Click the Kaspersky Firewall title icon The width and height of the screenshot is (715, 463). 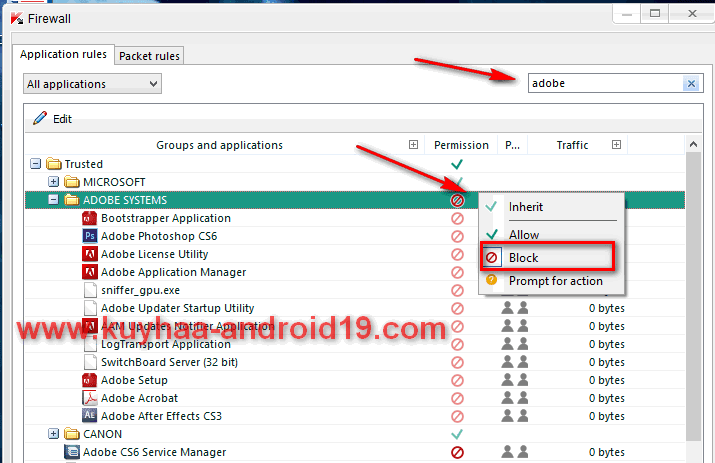click(x=17, y=19)
